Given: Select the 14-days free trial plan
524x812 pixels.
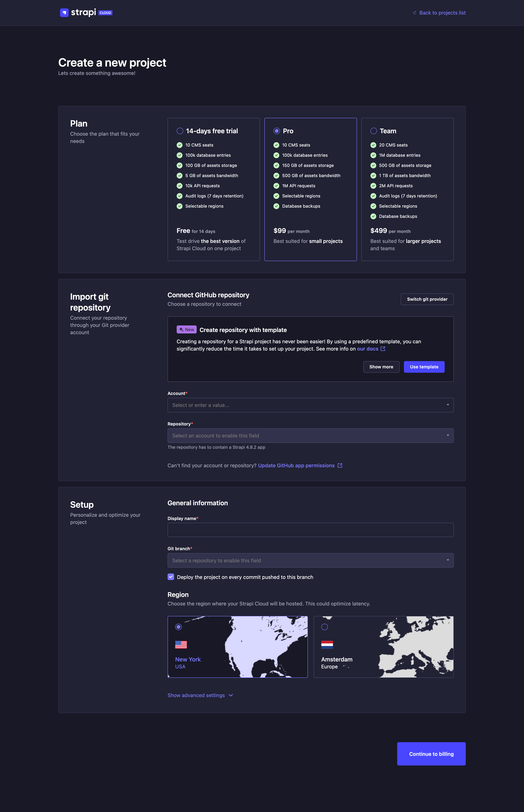Looking at the screenshot, I should [180, 131].
